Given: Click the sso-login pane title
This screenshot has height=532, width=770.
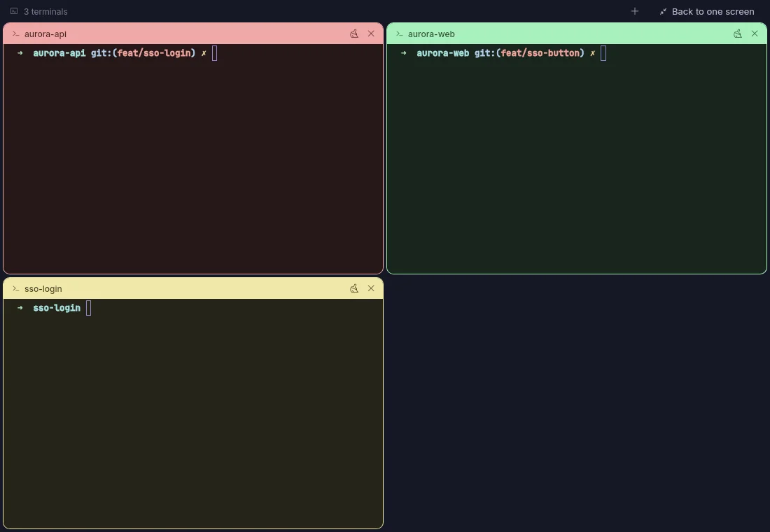Looking at the screenshot, I should (43, 289).
